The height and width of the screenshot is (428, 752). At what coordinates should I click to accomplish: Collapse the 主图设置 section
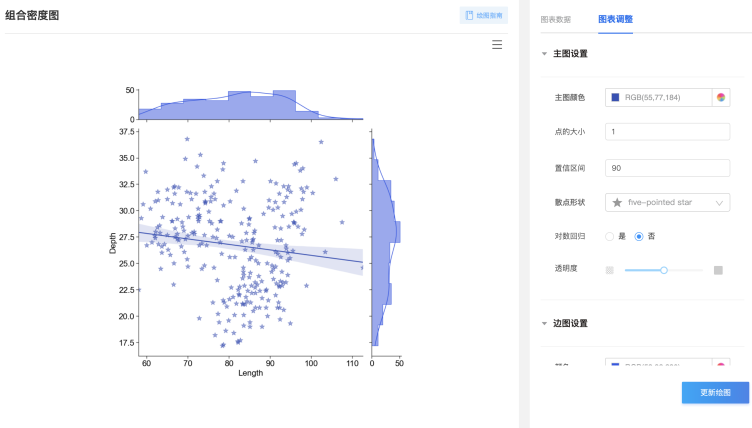tap(545, 53)
